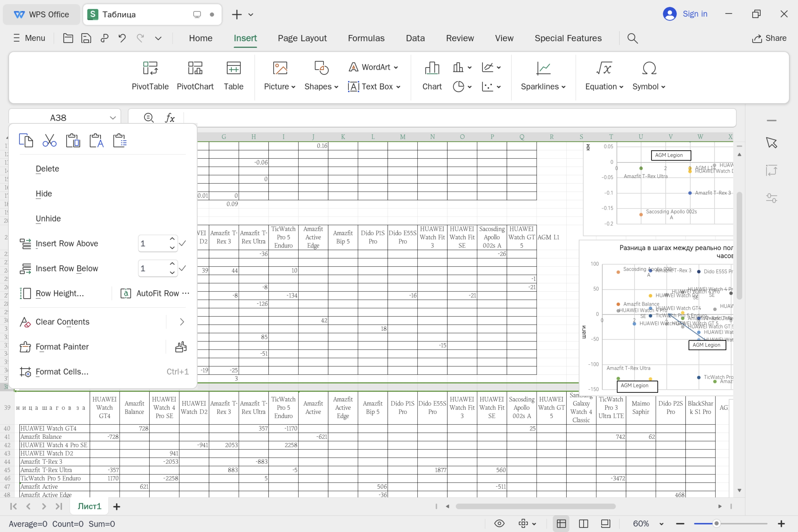The image size is (798, 532).
Task: Choose Hide from the context menu
Action: click(x=44, y=194)
